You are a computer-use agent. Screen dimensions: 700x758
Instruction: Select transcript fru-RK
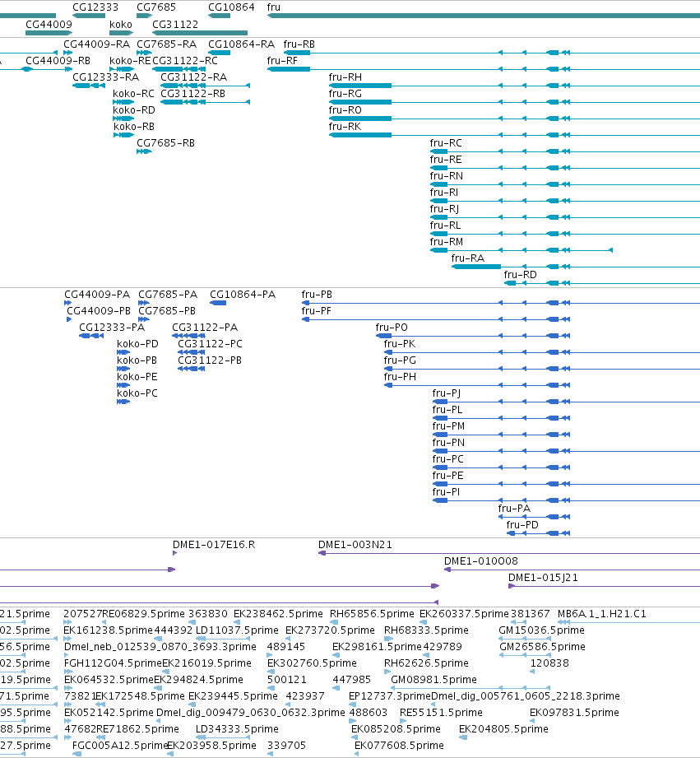pyautogui.click(x=345, y=127)
